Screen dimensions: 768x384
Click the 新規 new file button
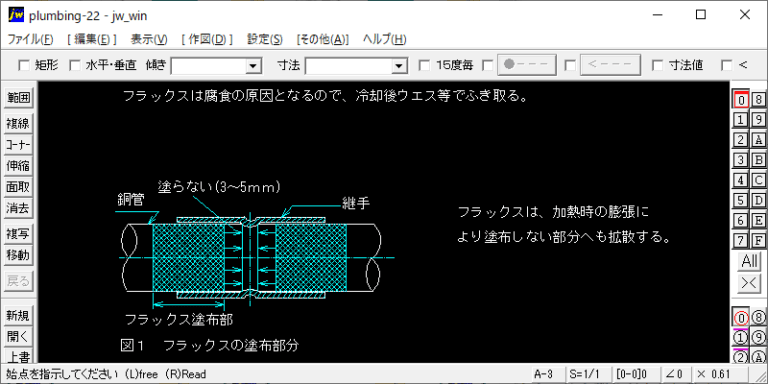coord(18,316)
